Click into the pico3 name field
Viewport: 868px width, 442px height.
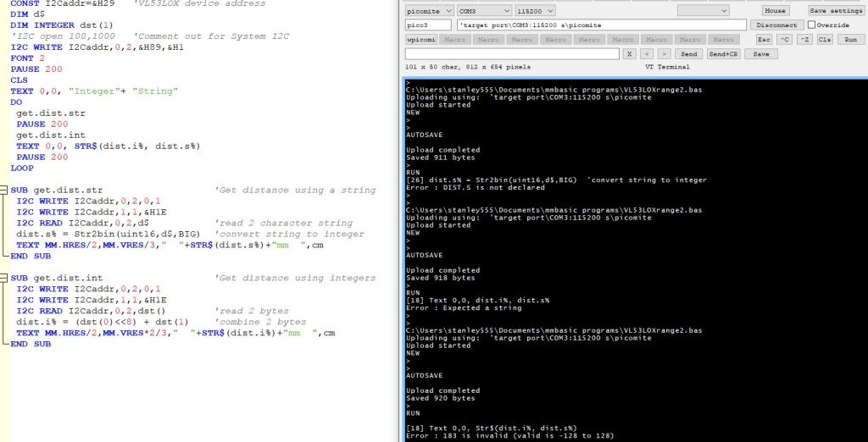[x=429, y=25]
